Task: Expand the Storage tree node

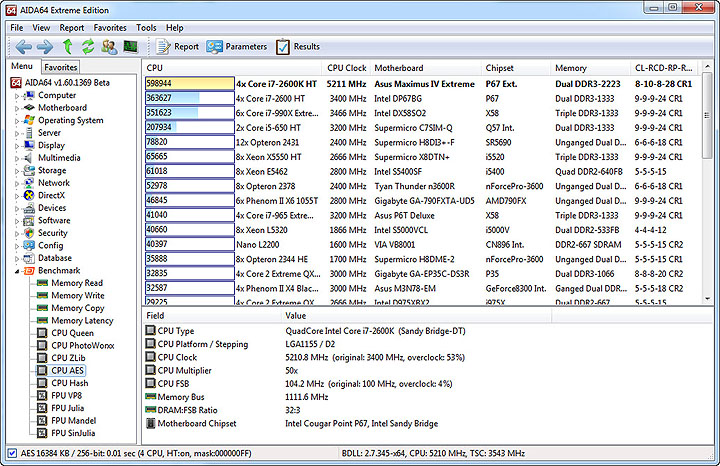Action: pos(17,171)
